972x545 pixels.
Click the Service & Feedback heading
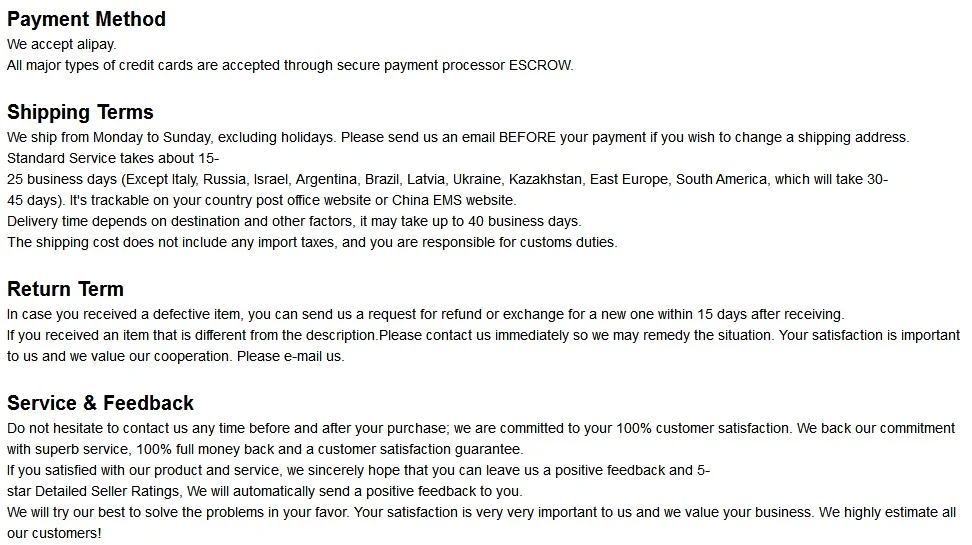[100, 403]
